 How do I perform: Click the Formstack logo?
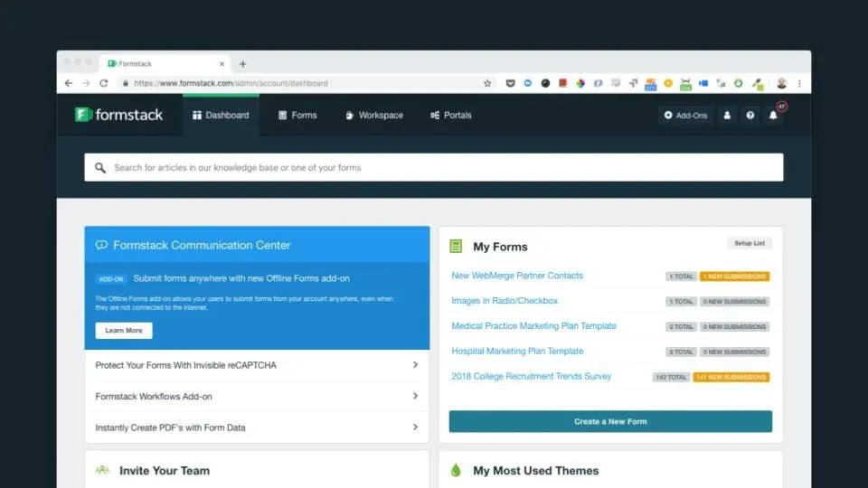pyautogui.click(x=119, y=115)
